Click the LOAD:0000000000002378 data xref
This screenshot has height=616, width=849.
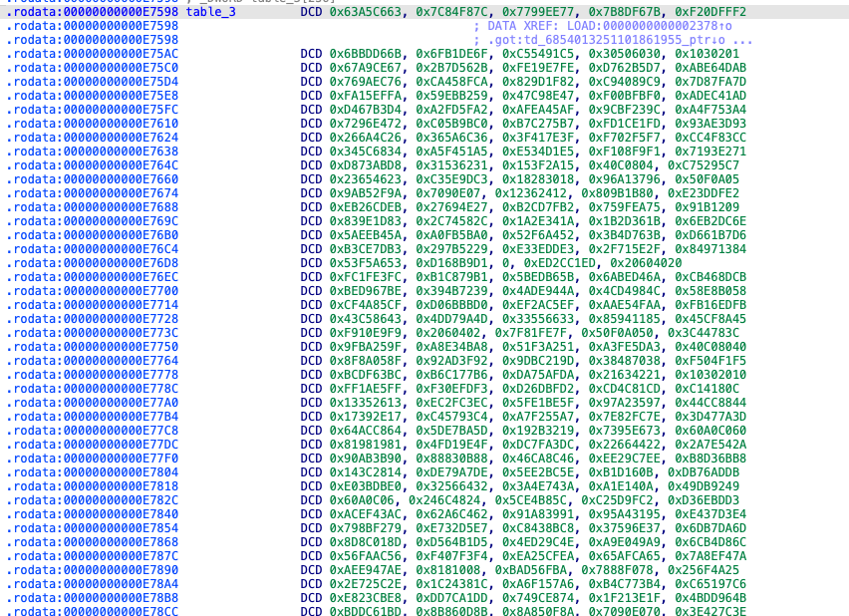coord(649,26)
